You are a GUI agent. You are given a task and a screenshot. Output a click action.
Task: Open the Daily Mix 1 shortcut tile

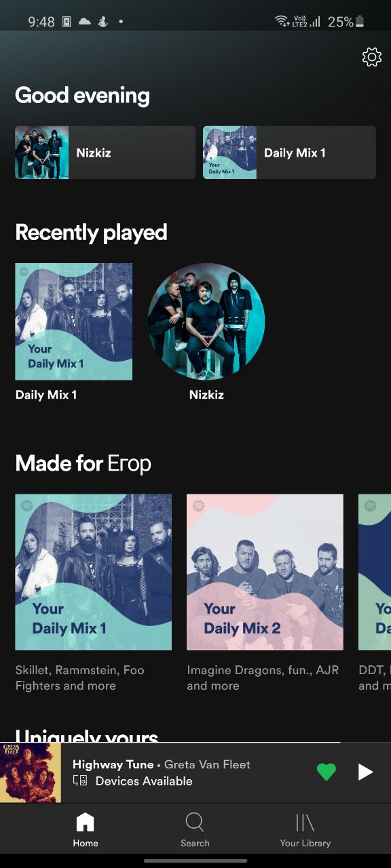pyautogui.click(x=289, y=153)
